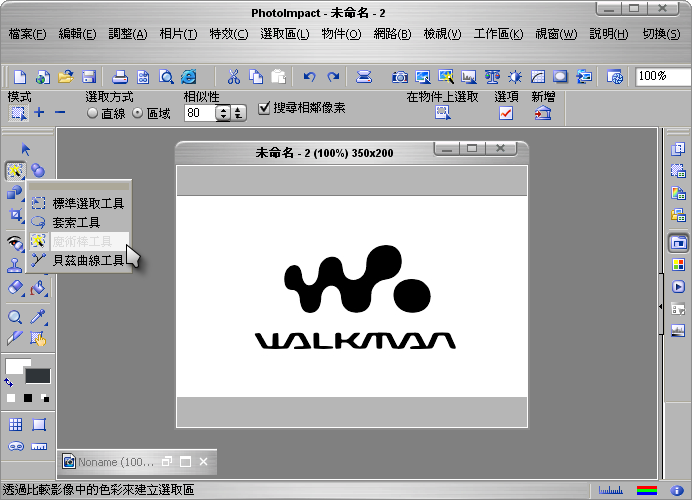Open the 檔案(F) menu
This screenshot has width=692, height=500.
[27, 34]
